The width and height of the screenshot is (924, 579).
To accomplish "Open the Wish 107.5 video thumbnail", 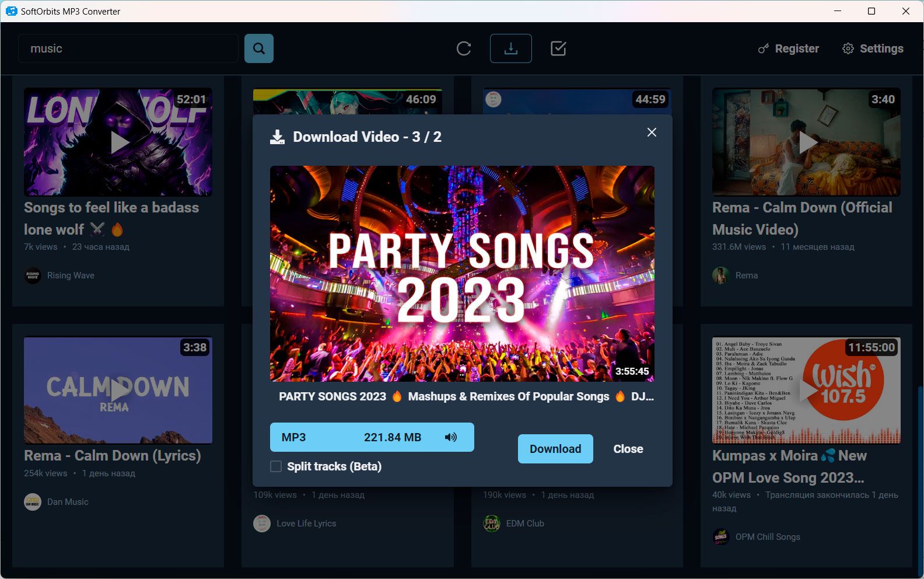I will (806, 390).
